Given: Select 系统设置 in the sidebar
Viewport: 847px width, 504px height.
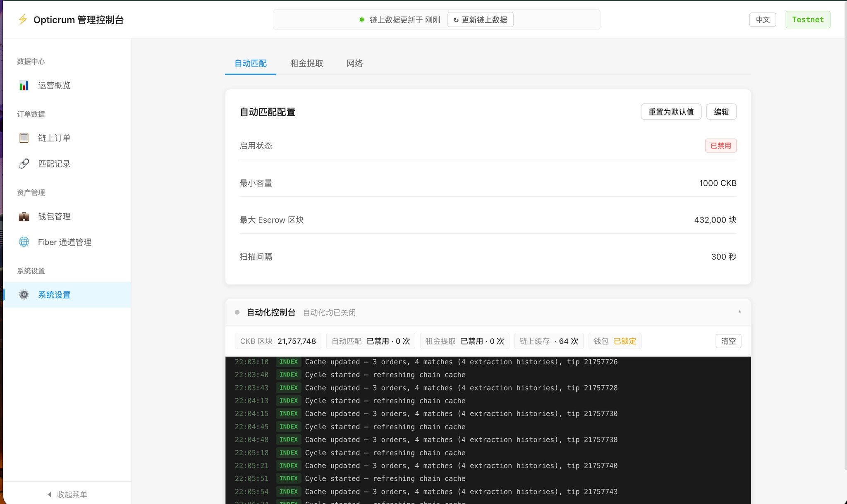Looking at the screenshot, I should click(x=67, y=294).
